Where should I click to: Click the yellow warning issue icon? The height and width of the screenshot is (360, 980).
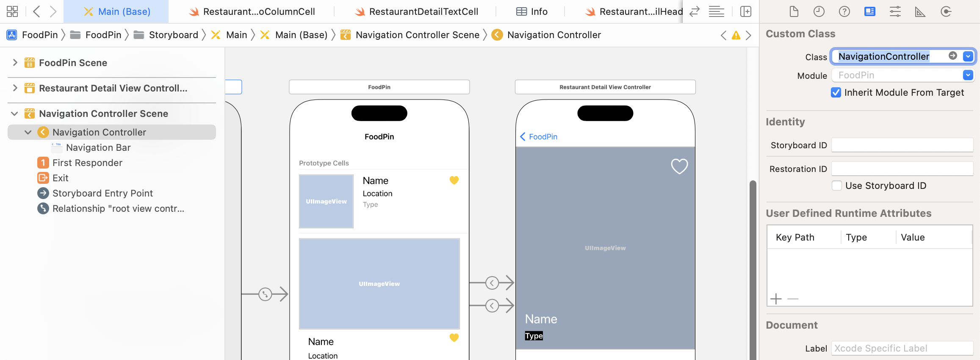(x=736, y=35)
